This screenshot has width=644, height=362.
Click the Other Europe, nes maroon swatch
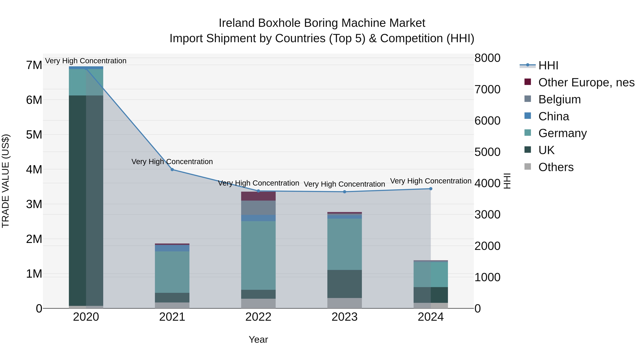pyautogui.click(x=528, y=82)
